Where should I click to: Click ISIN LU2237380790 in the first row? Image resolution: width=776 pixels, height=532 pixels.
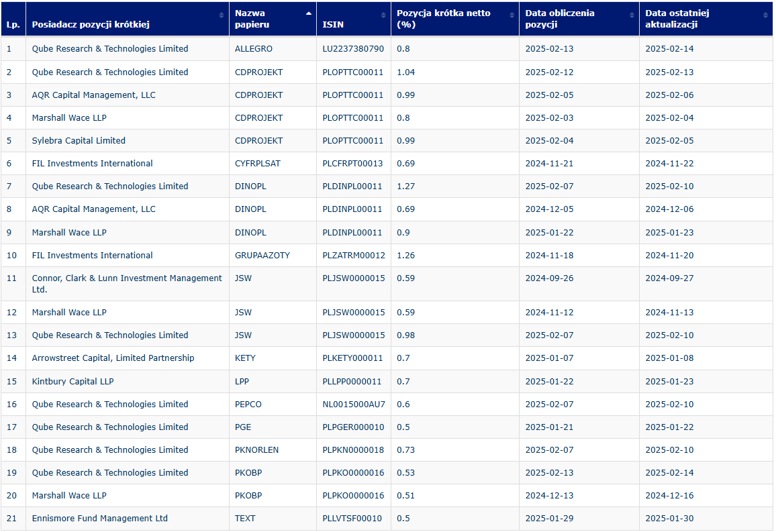point(353,49)
